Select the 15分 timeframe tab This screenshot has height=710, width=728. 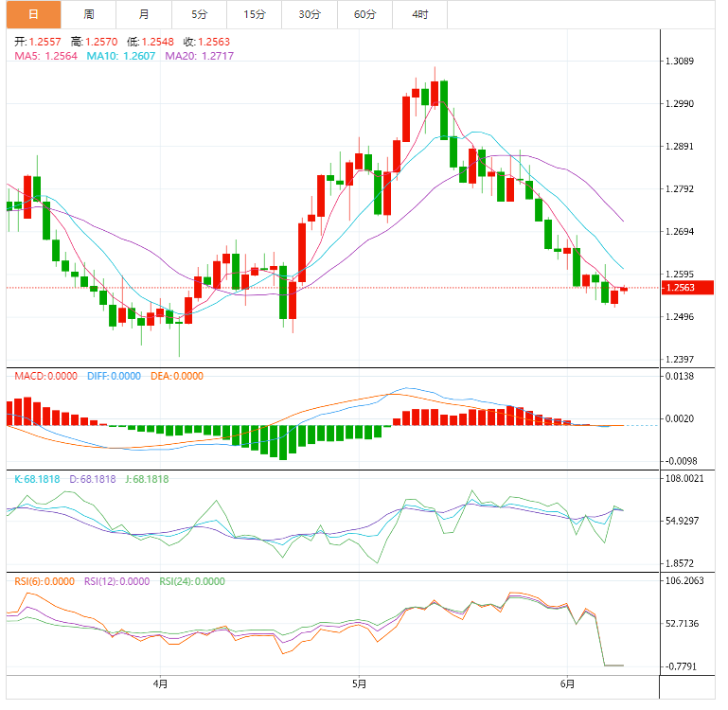point(254,14)
